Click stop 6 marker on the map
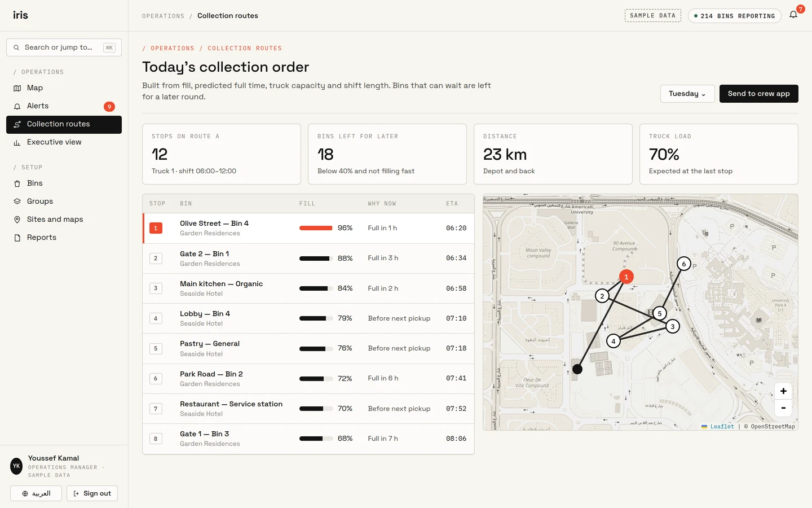This screenshot has height=508, width=812. tap(684, 264)
